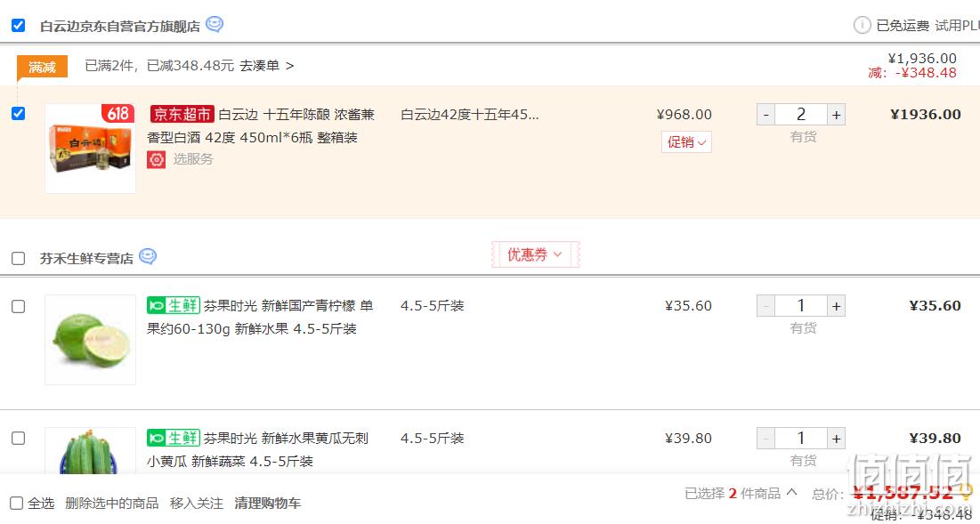Check the 青柠檬 item checkbox
This screenshot has width=980, height=524.
click(18, 307)
